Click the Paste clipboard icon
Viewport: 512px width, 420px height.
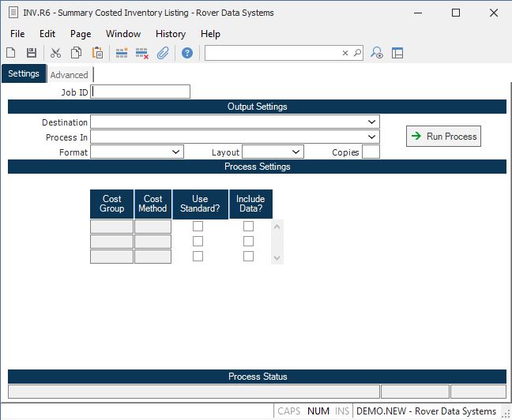click(x=97, y=53)
